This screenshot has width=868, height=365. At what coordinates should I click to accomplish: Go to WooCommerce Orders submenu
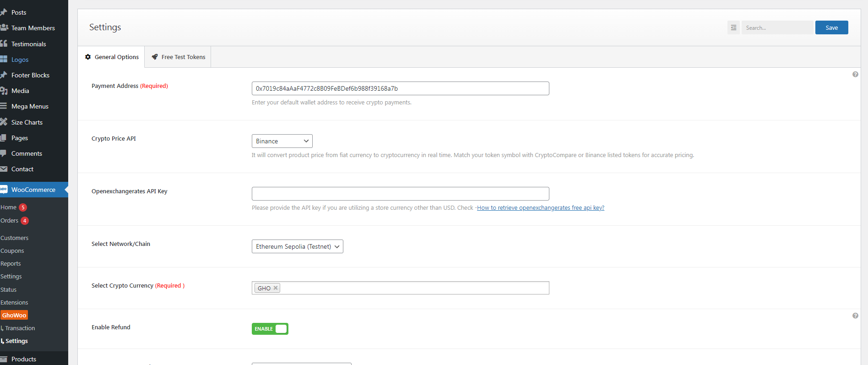point(9,220)
